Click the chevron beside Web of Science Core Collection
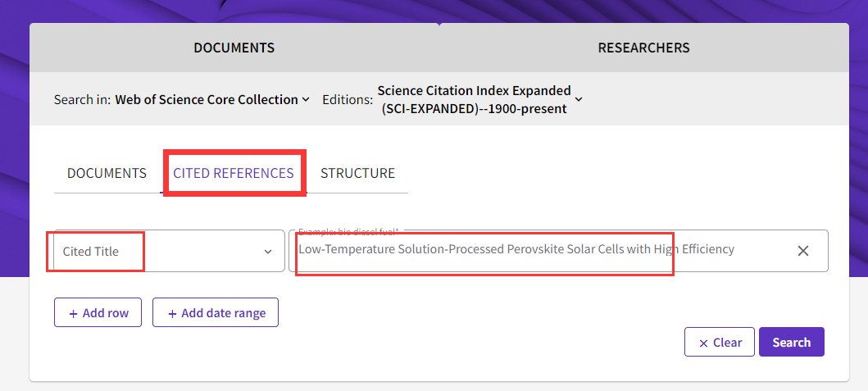 point(306,99)
